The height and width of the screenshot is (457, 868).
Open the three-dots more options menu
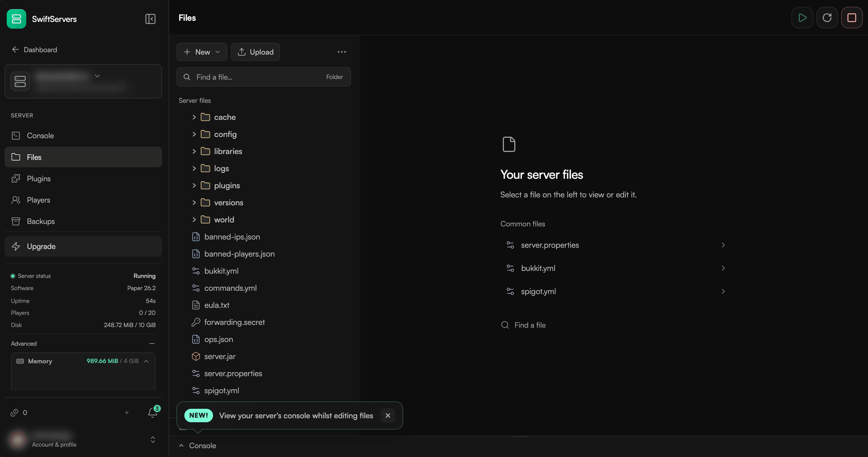342,52
